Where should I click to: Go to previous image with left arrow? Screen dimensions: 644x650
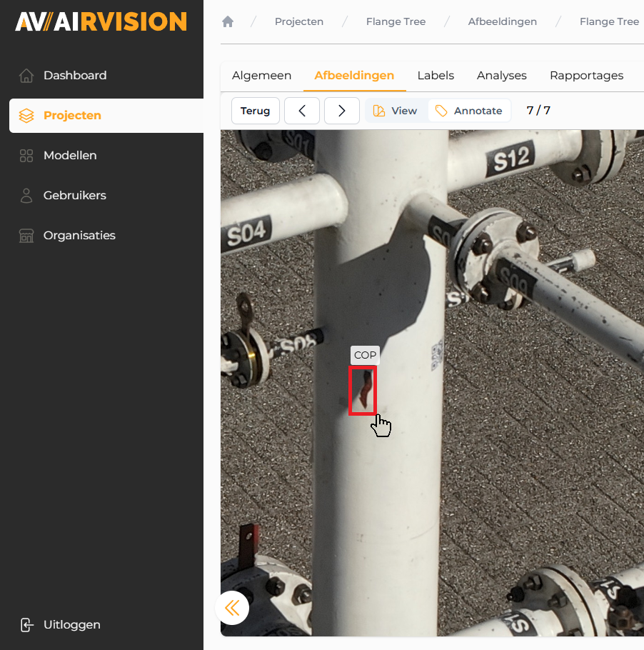tap(302, 111)
